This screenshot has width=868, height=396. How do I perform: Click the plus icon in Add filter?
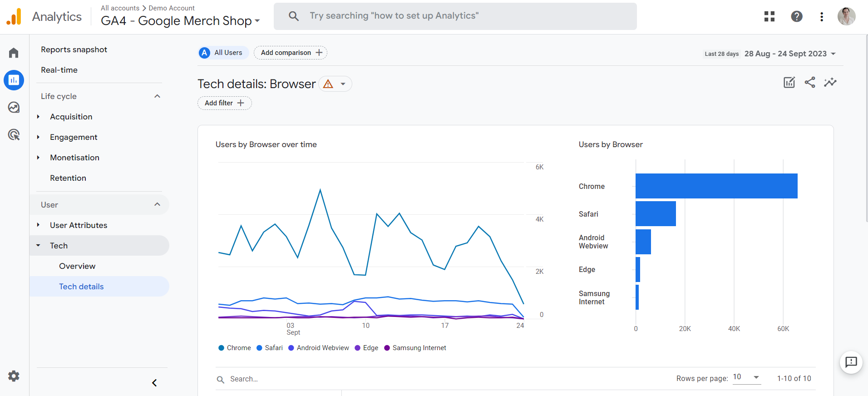coord(241,103)
